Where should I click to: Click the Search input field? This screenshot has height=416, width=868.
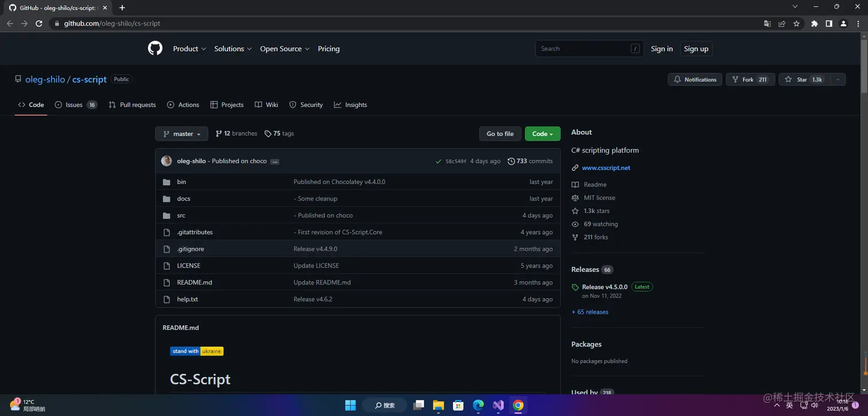pos(589,49)
